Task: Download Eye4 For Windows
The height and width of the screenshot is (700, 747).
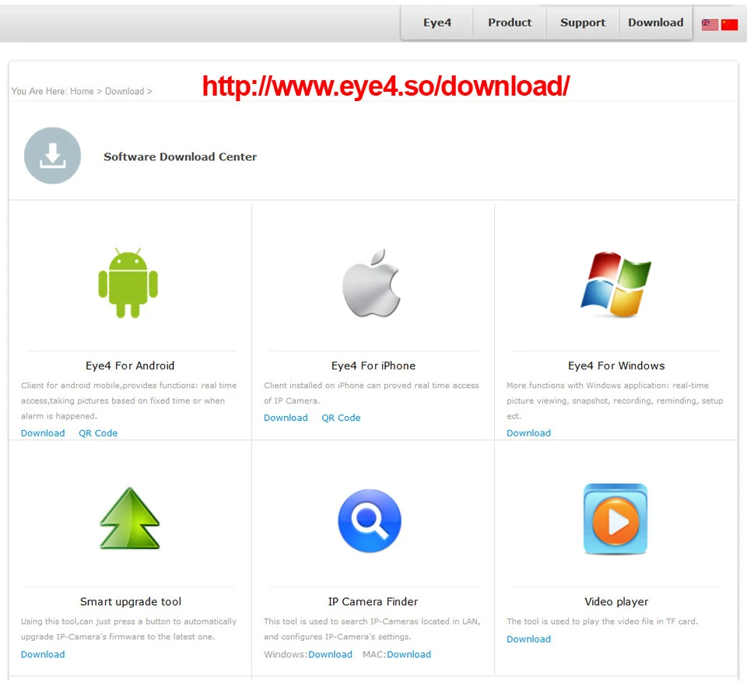Action: tap(529, 433)
